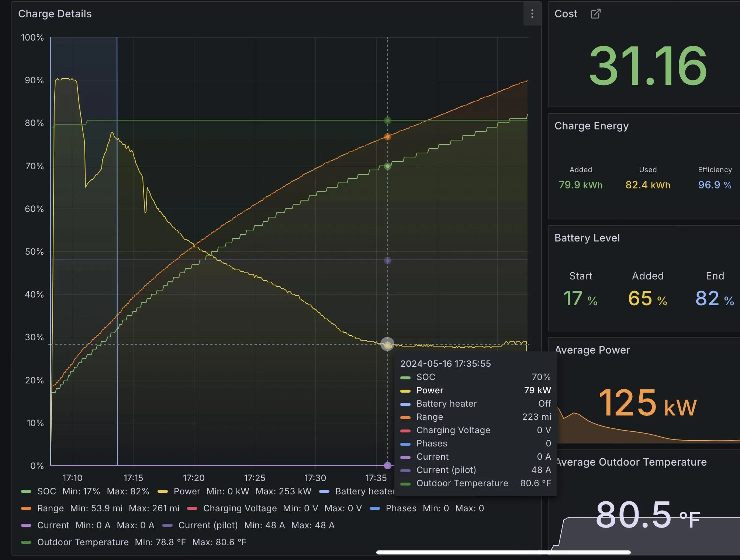Click the 100% y-axis label

[x=32, y=38]
